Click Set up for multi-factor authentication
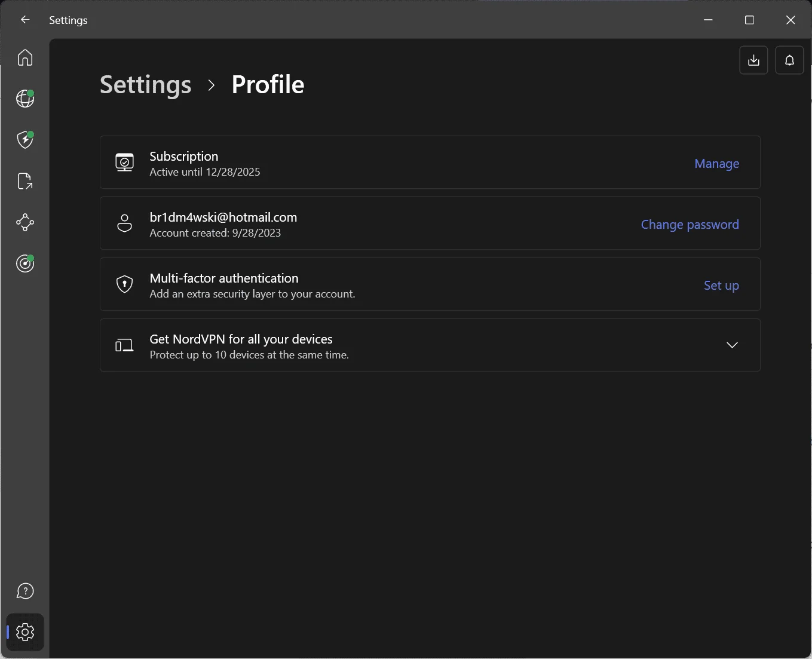 point(721,285)
